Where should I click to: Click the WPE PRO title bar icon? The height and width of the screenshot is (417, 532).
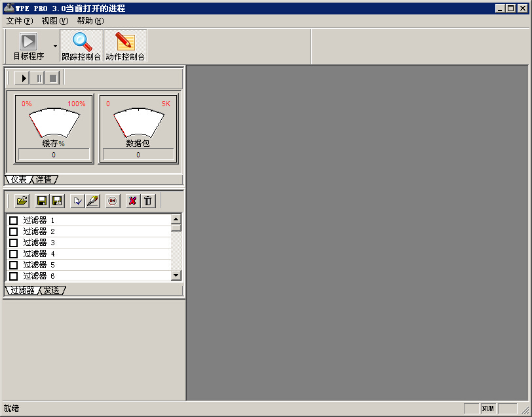point(9,8)
